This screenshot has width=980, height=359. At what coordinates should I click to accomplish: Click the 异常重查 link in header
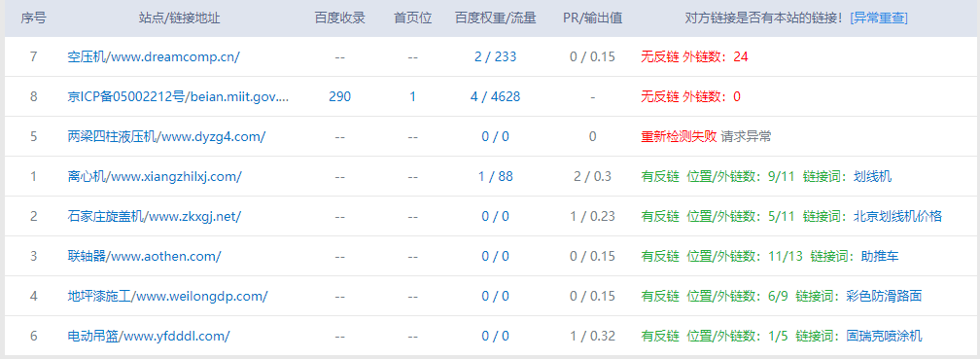point(879,18)
